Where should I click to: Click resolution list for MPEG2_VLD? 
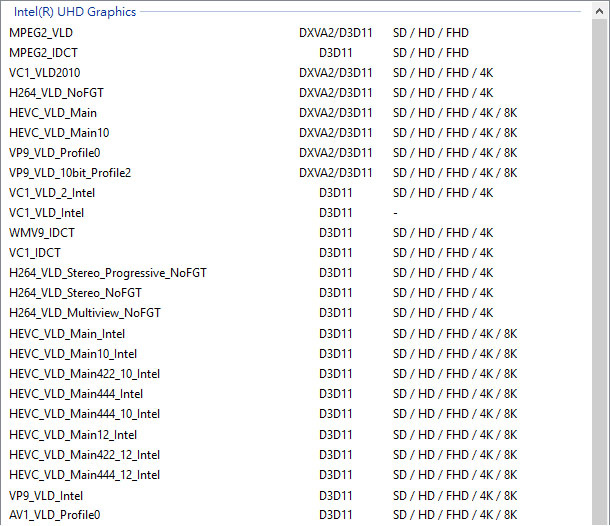point(431,33)
